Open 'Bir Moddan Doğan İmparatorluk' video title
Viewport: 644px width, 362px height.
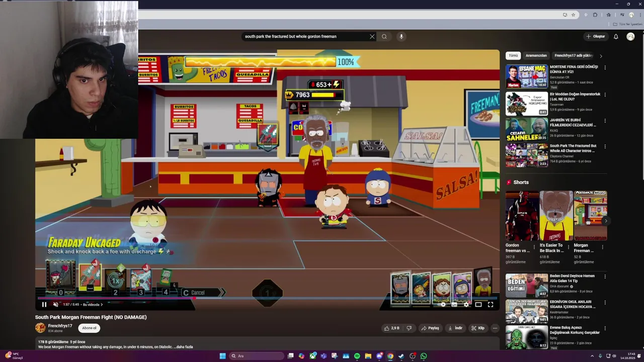(x=575, y=97)
